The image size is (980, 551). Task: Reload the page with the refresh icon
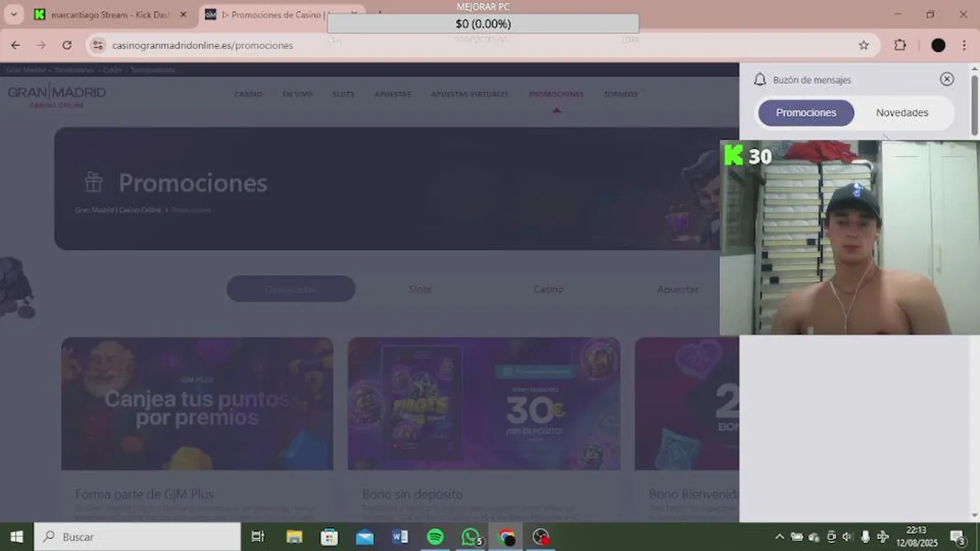pos(67,45)
